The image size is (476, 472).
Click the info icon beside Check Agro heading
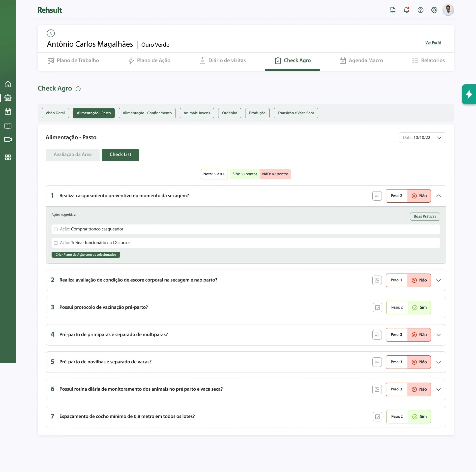(x=78, y=89)
